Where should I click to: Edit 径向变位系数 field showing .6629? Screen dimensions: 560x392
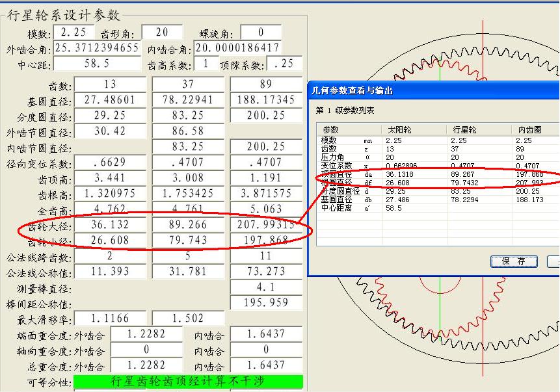[x=110, y=163]
